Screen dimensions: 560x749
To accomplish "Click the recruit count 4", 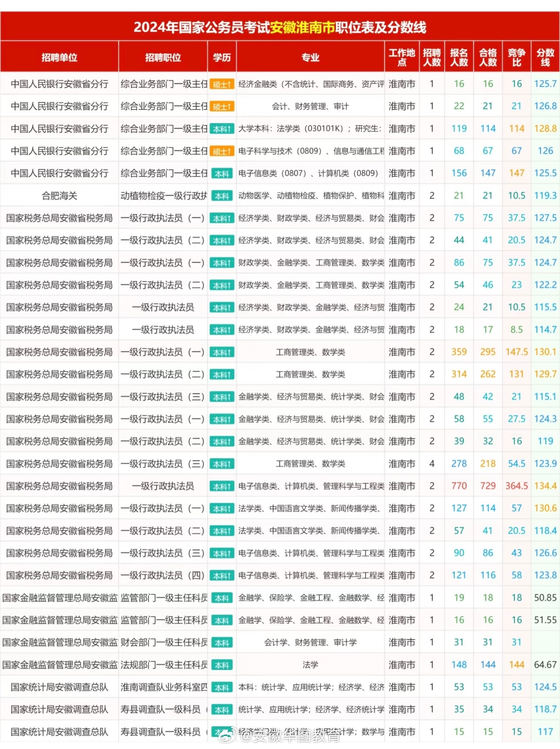I will [x=432, y=464].
